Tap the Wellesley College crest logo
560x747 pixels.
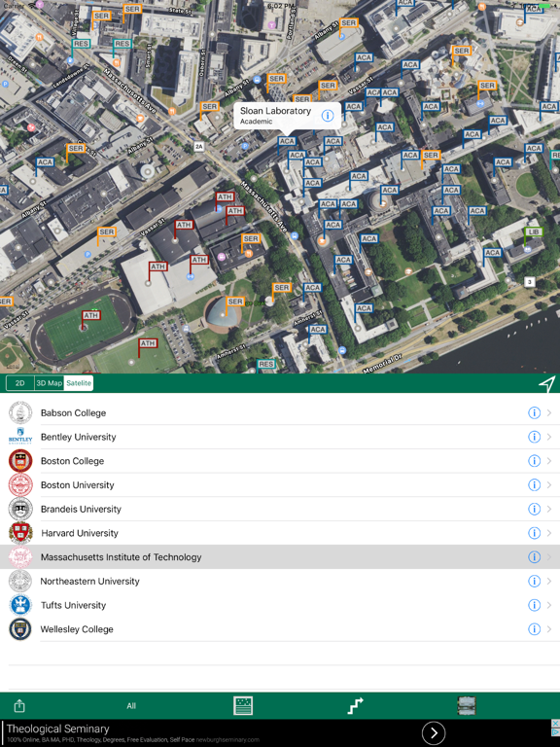(x=20, y=629)
